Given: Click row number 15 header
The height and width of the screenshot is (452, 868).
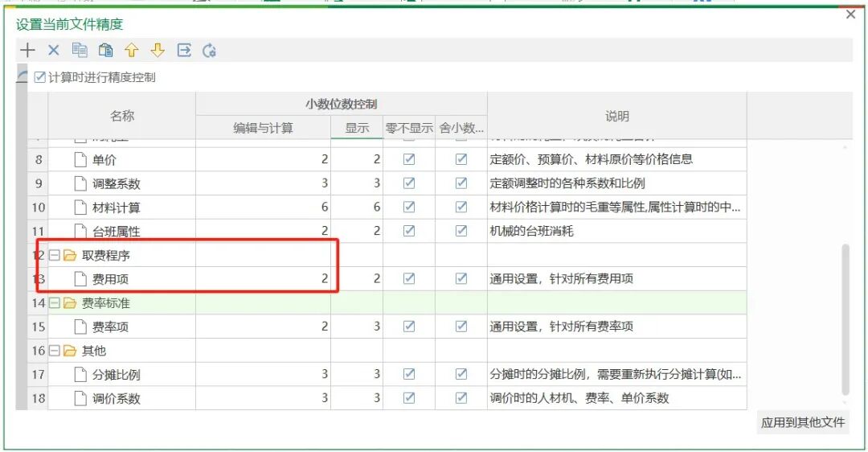Looking at the screenshot, I should 39,327.
